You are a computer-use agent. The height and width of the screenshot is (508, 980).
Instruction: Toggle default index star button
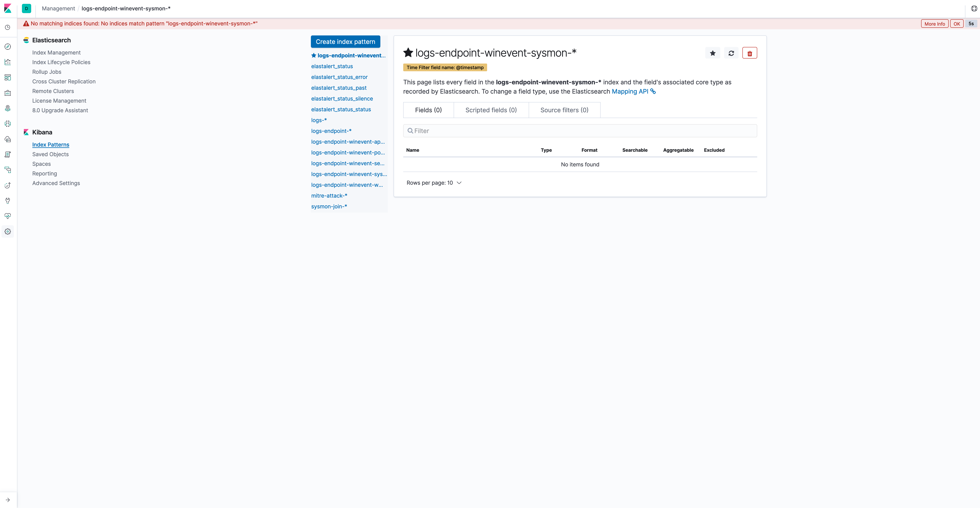pos(713,53)
